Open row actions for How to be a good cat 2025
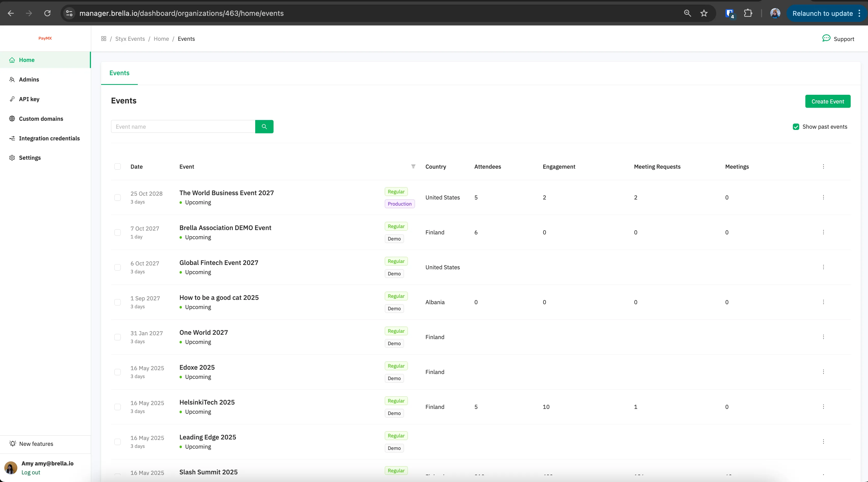Viewport: 868px width, 482px height. [823, 302]
